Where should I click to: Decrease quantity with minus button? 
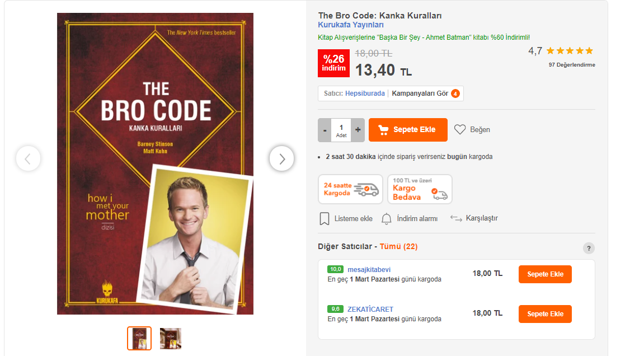tap(325, 130)
